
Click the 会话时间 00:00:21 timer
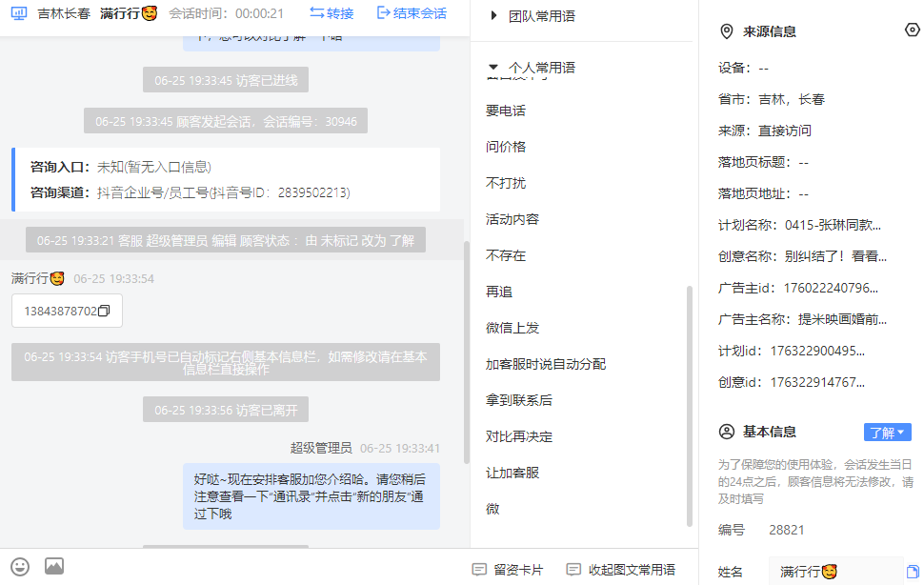point(227,13)
